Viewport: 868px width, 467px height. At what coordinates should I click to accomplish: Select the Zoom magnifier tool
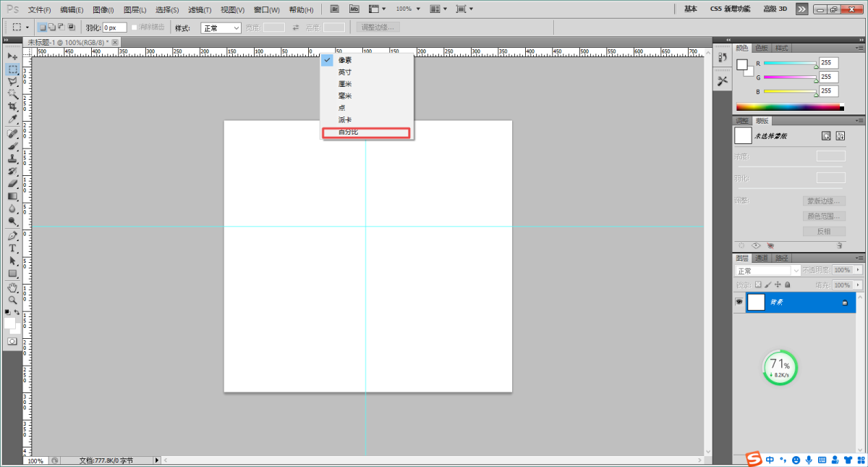12,300
